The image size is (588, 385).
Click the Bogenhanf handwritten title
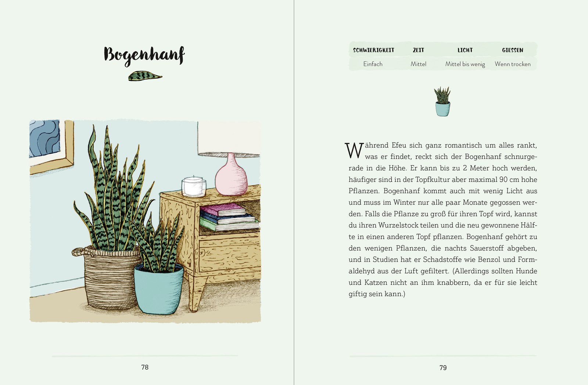point(144,55)
